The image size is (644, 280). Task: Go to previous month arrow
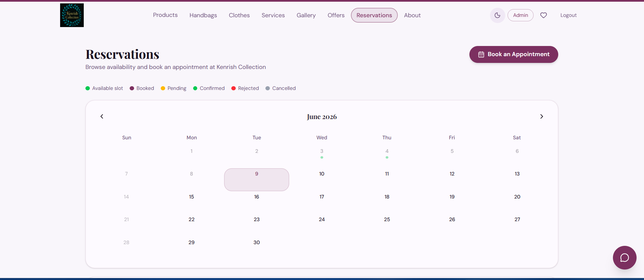click(102, 116)
